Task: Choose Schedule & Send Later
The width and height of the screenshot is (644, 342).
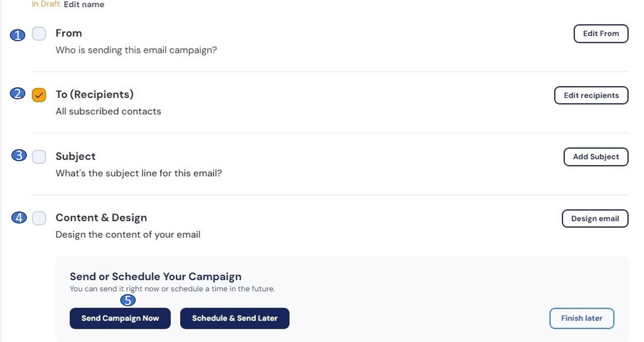Action: click(x=235, y=318)
